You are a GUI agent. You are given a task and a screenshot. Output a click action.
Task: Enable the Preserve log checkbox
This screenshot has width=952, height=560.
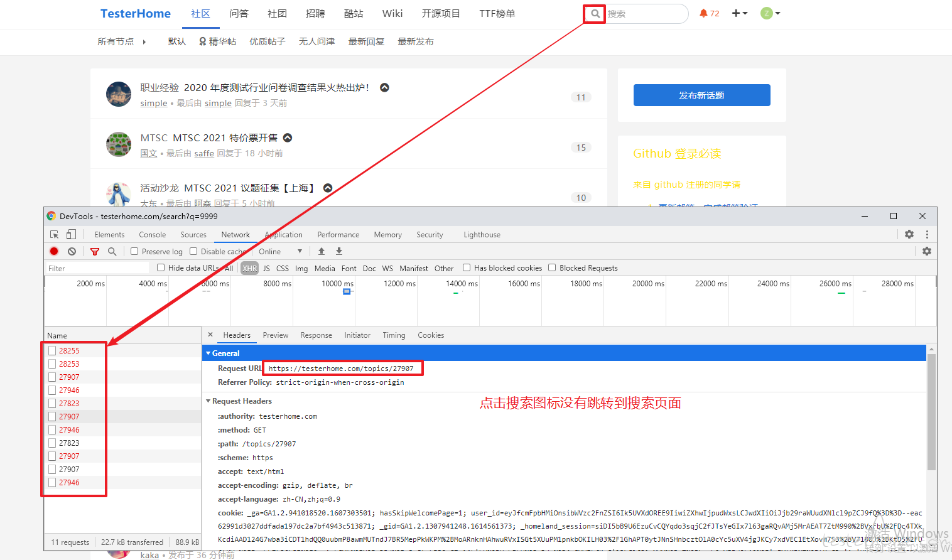click(134, 251)
